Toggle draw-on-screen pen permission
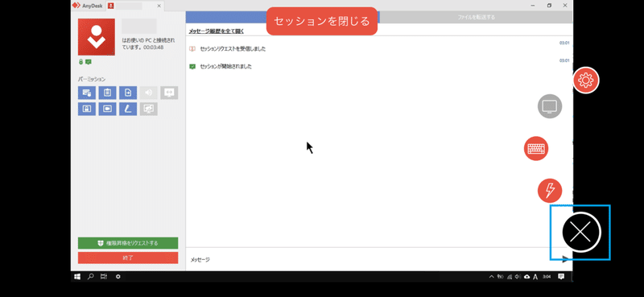Screen dimensions: 644x297 pyautogui.click(x=128, y=109)
